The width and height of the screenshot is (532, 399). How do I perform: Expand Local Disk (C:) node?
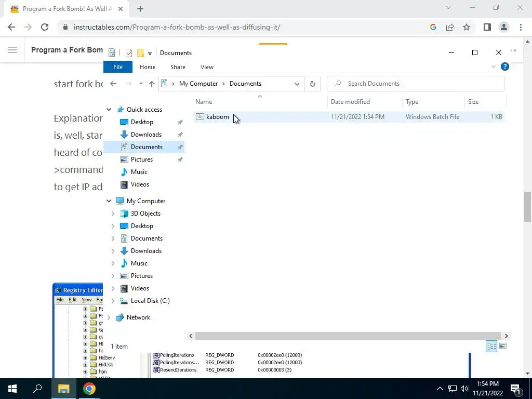(x=113, y=301)
